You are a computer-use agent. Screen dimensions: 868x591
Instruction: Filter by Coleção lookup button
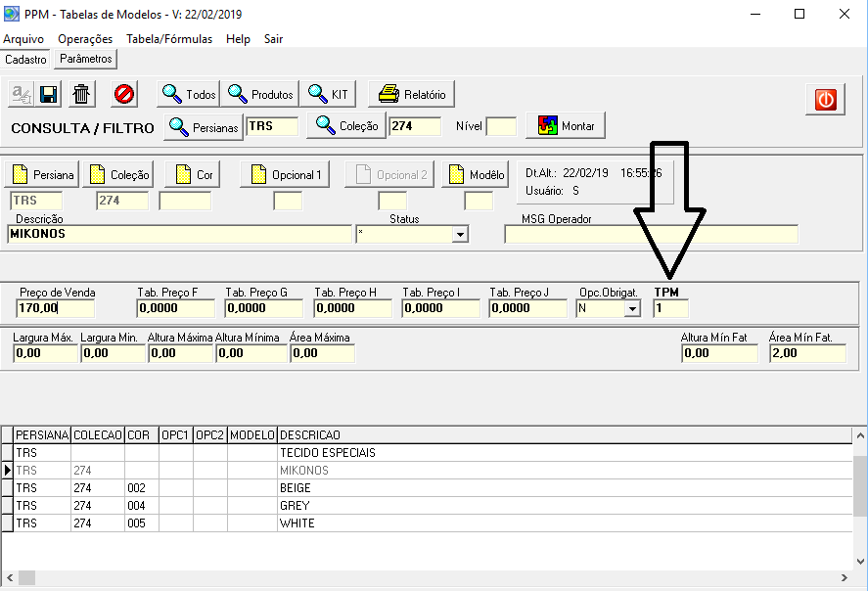[346, 125]
